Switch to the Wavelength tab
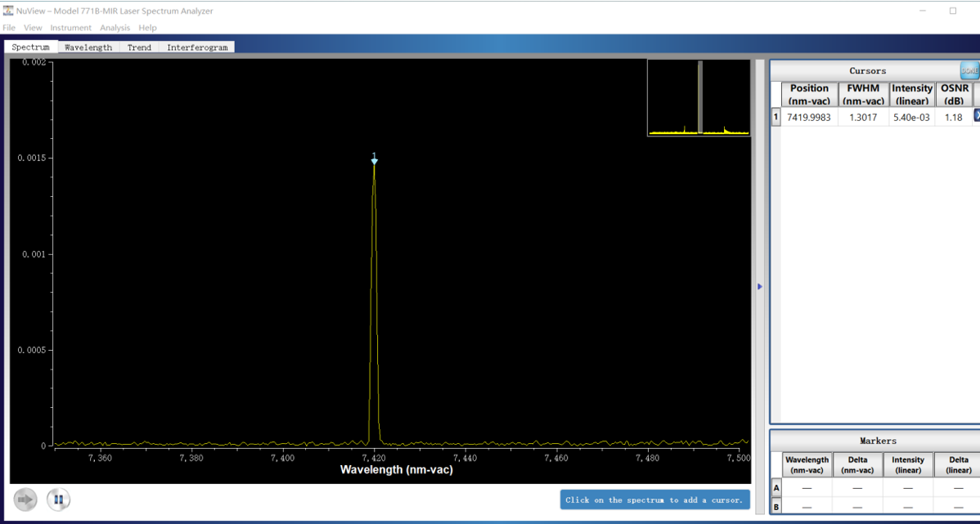The image size is (980, 524). 88,47
